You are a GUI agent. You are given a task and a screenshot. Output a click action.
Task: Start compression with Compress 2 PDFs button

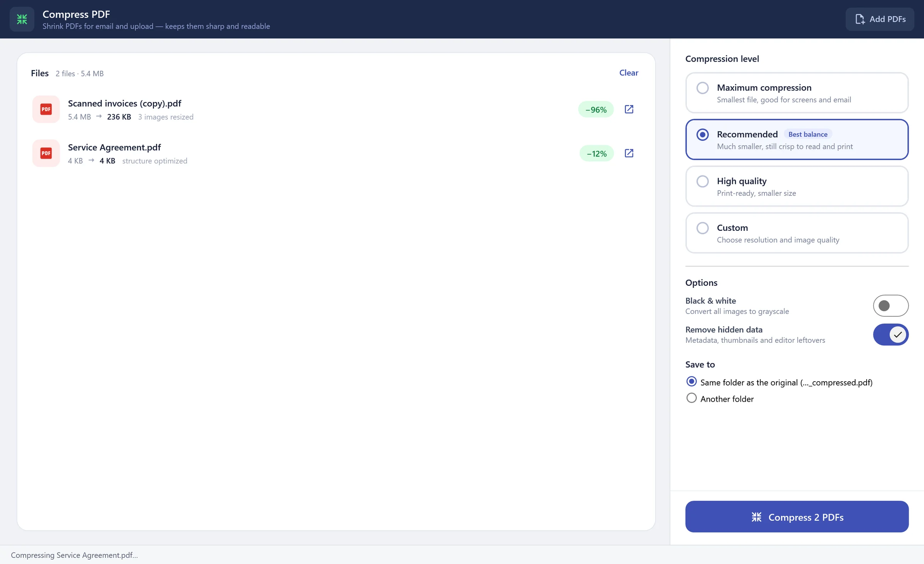[x=797, y=517]
